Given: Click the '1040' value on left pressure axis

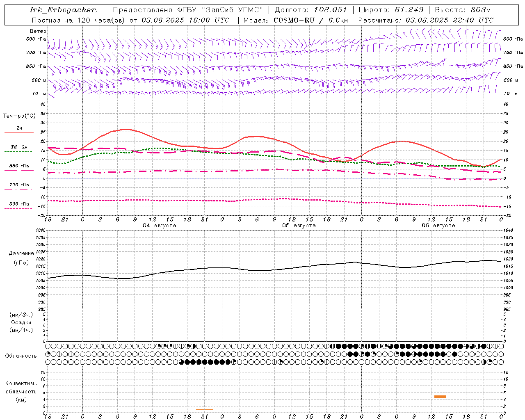Looking at the screenshot, I should pos(41,231).
